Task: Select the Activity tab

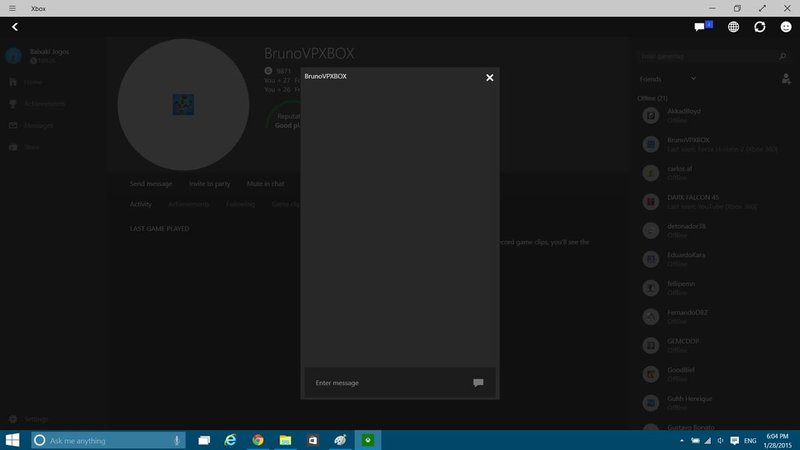Action: pos(141,204)
